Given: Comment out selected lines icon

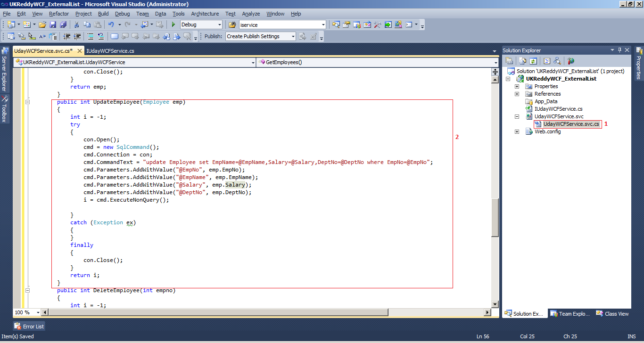Looking at the screenshot, I should point(91,36).
